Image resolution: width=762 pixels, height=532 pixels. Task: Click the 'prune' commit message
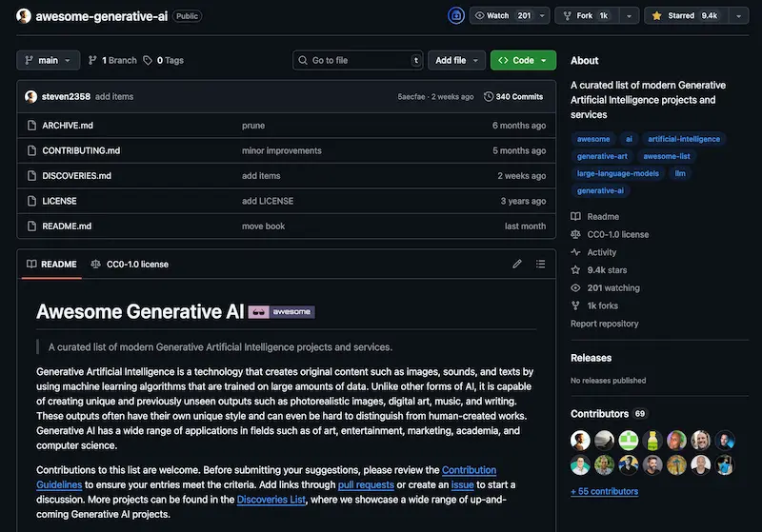(x=253, y=126)
